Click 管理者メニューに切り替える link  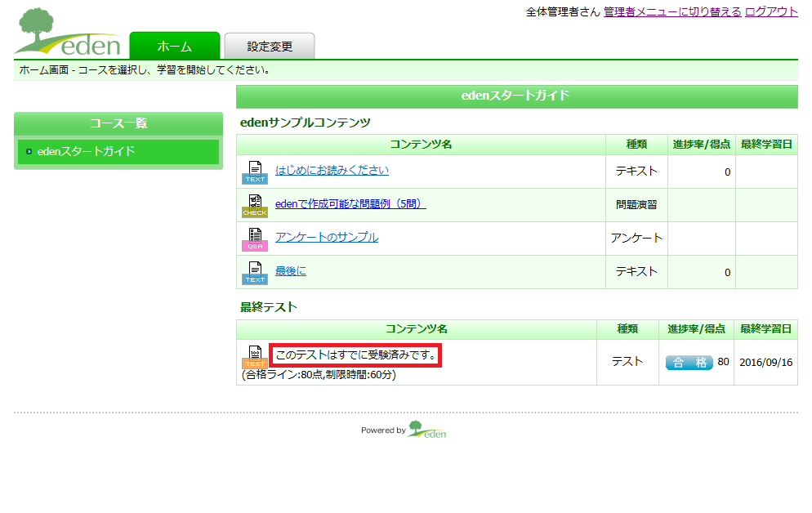click(672, 11)
